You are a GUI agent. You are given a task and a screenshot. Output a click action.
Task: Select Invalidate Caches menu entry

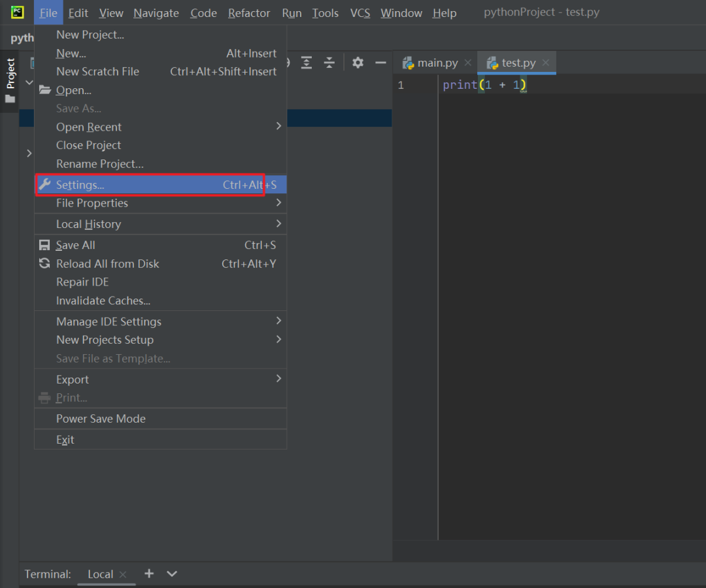(103, 301)
